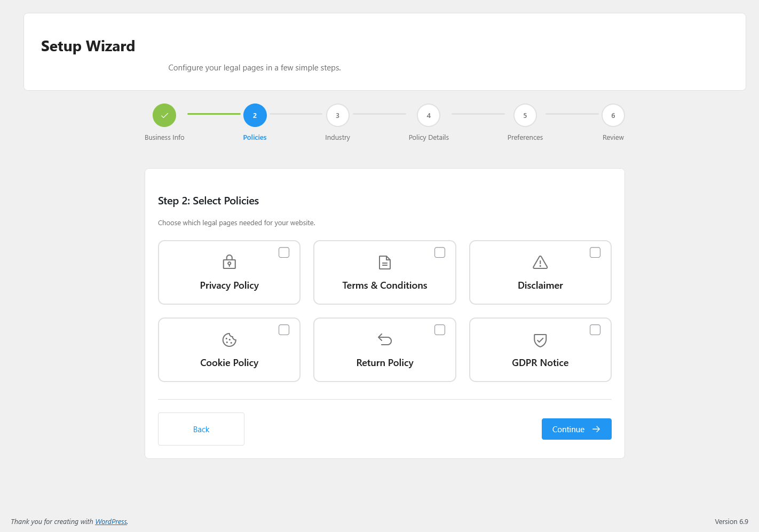Click the document icon for Terms & Conditions
The width and height of the screenshot is (759, 532).
pyautogui.click(x=384, y=262)
